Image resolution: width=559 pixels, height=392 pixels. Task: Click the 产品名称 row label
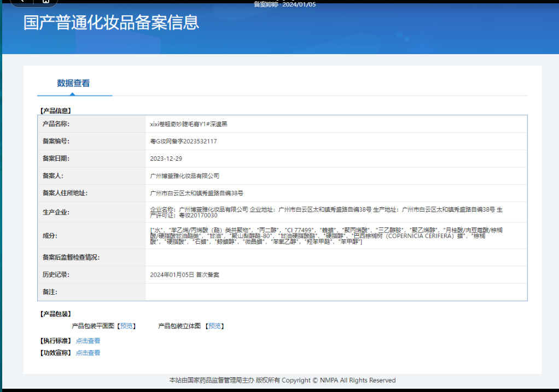(x=56, y=124)
